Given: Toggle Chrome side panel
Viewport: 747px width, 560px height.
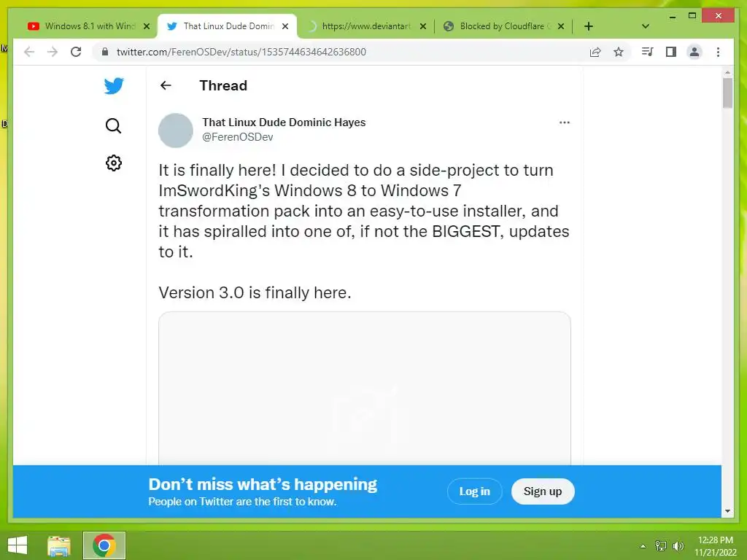Looking at the screenshot, I should tap(671, 52).
